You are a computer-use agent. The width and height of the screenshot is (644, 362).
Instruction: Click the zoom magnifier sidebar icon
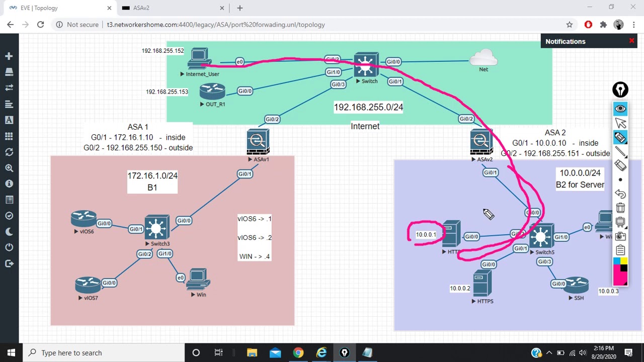[x=9, y=168]
